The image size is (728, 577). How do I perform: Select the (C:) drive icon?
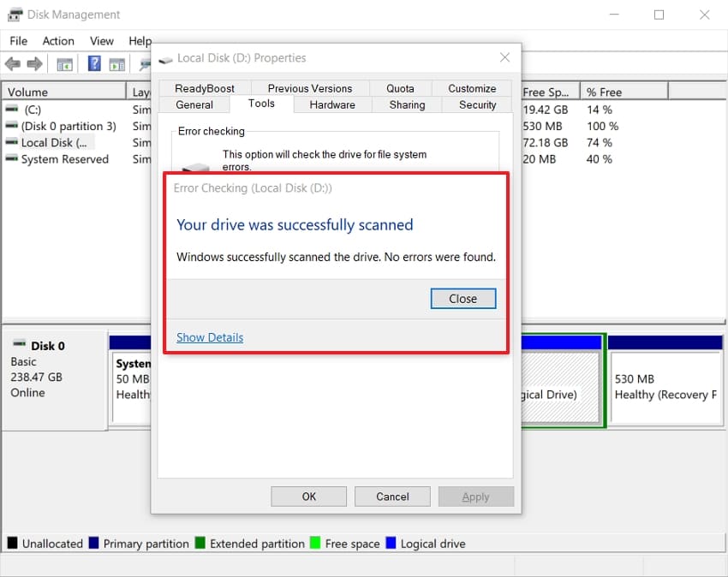click(12, 109)
